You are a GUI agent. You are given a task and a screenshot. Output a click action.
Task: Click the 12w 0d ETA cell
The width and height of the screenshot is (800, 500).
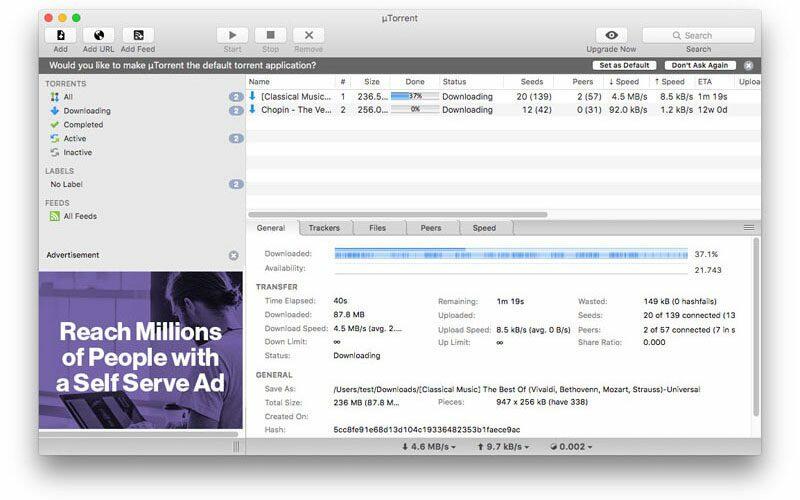click(x=712, y=110)
